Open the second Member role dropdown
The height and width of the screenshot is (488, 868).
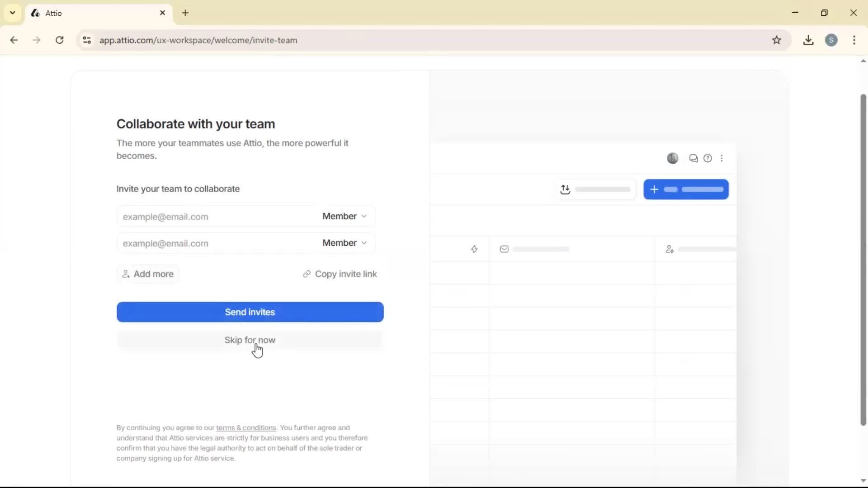click(x=344, y=243)
